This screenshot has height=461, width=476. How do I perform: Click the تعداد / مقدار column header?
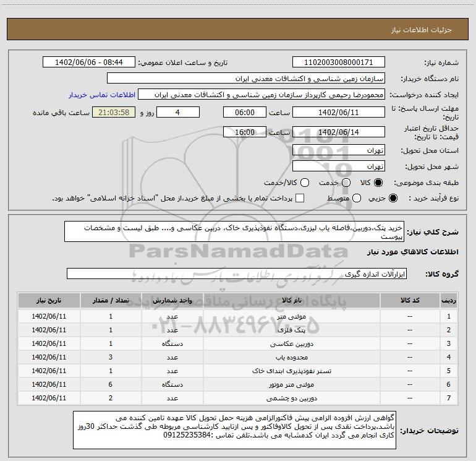point(111,301)
